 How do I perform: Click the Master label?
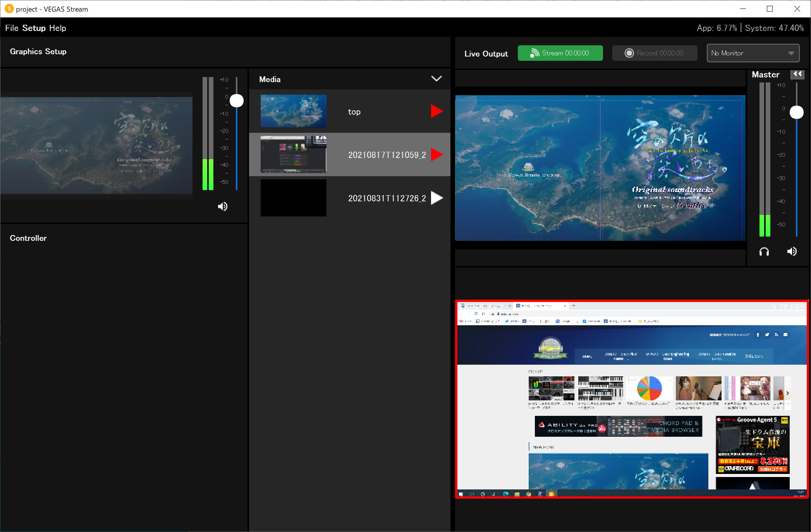pos(765,75)
